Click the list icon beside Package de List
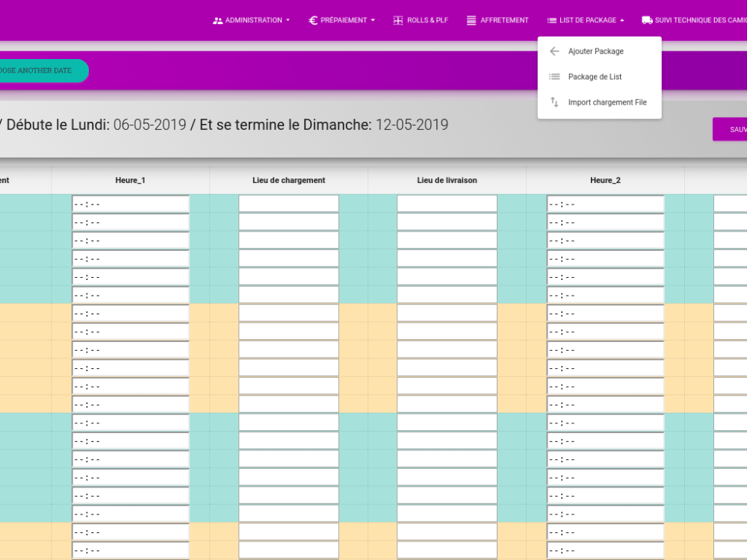The image size is (747, 560). click(x=554, y=77)
